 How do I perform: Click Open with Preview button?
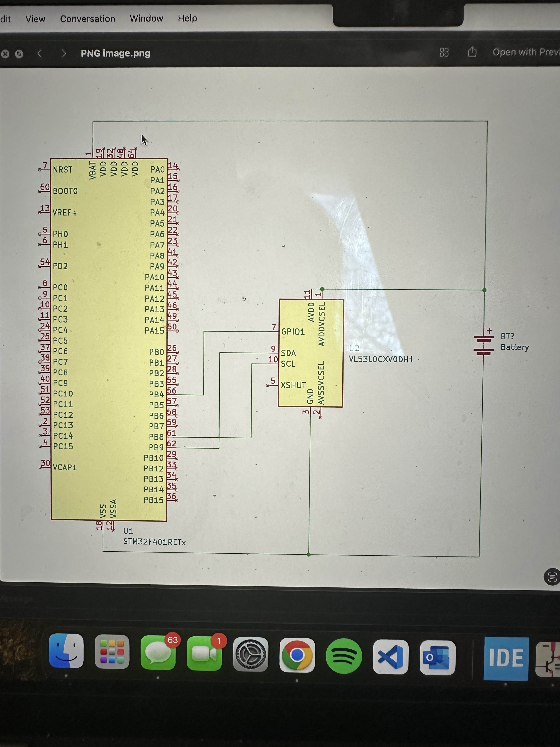click(525, 52)
